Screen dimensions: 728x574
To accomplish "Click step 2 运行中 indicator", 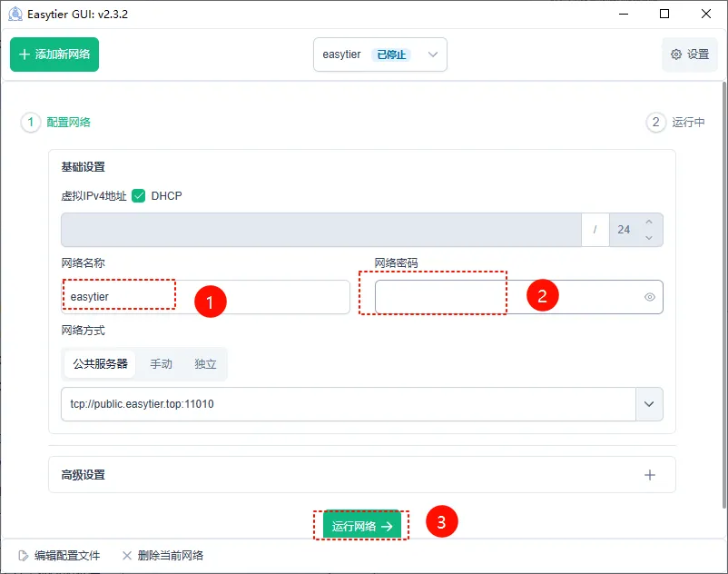I will tap(675, 123).
